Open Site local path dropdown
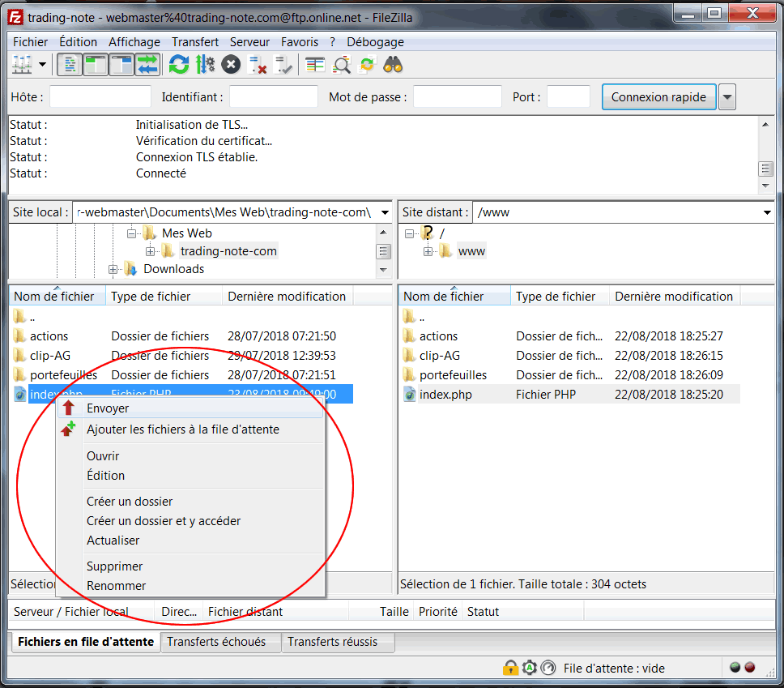784x688 pixels. (385, 212)
